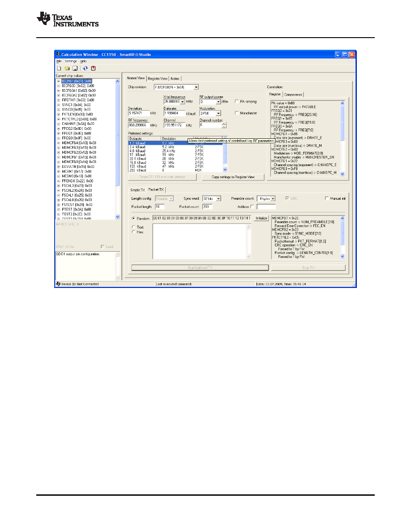This screenshot has width=411, height=532.
Task: Select the Normal View tab
Action: pyautogui.click(x=136, y=78)
